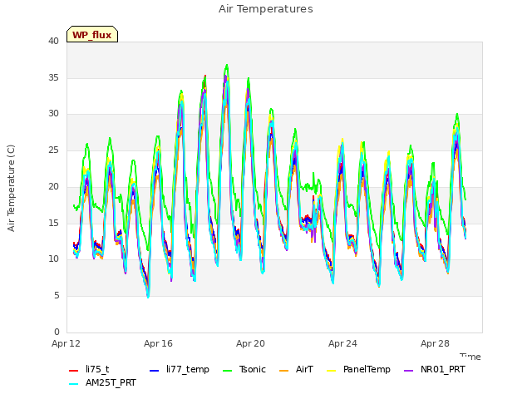Click the Apr 16 x-axis label
This screenshot has height=399, width=532.
(159, 343)
